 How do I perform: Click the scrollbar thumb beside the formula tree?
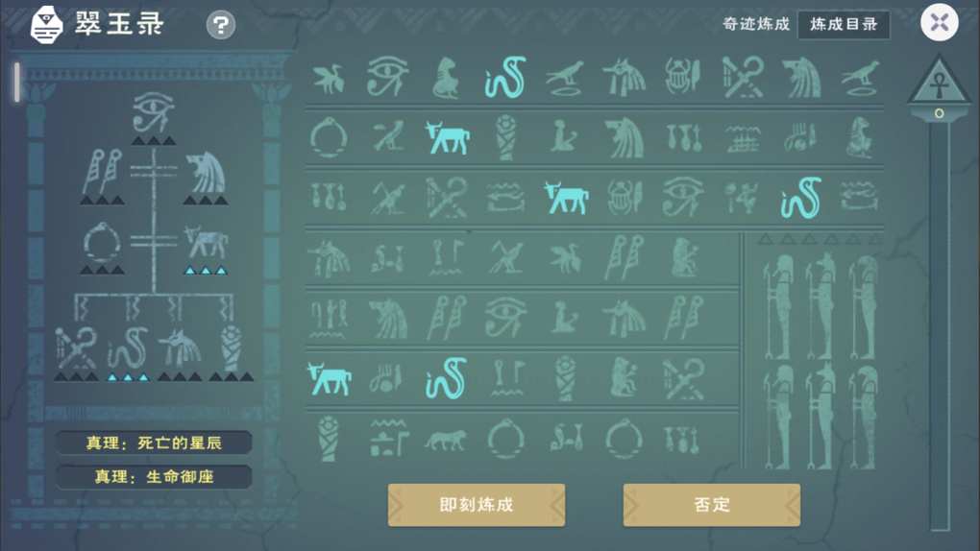[17, 82]
